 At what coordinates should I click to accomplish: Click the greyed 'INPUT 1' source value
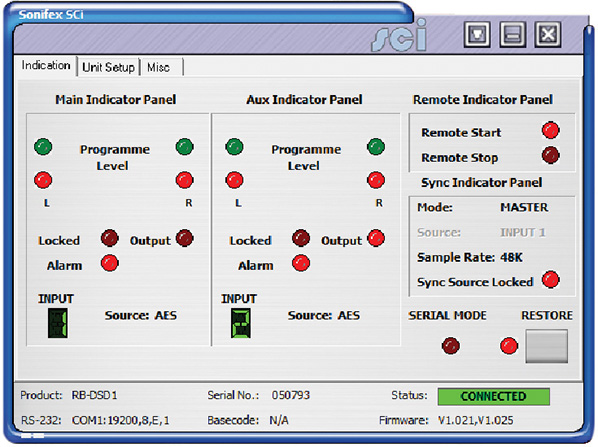pos(522,232)
